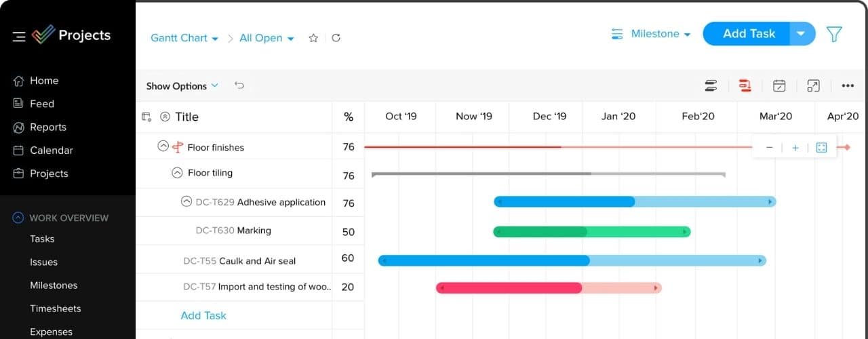This screenshot has width=868, height=339.
Task: Collapse the Floor finishes milestone
Action: point(163,146)
